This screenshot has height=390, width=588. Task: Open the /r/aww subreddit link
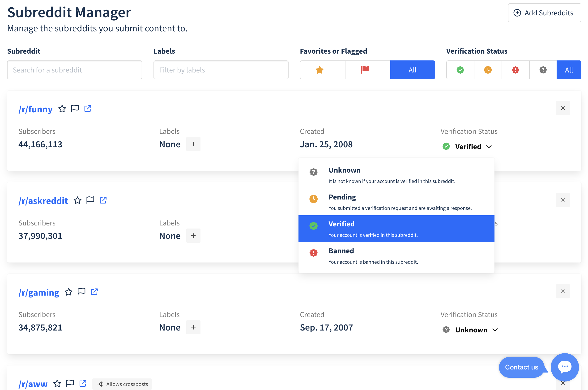coord(33,384)
